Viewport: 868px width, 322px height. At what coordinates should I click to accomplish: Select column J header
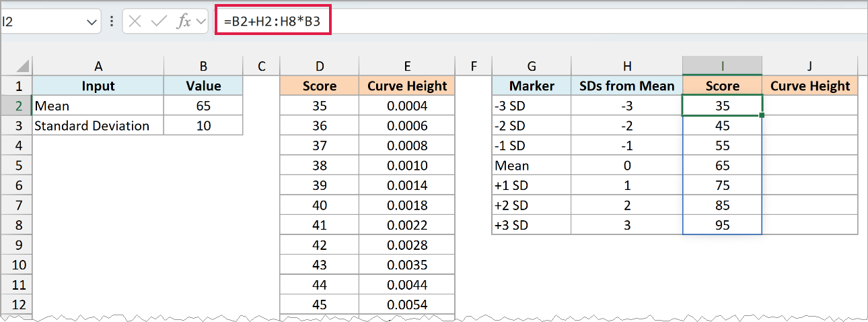coord(810,66)
